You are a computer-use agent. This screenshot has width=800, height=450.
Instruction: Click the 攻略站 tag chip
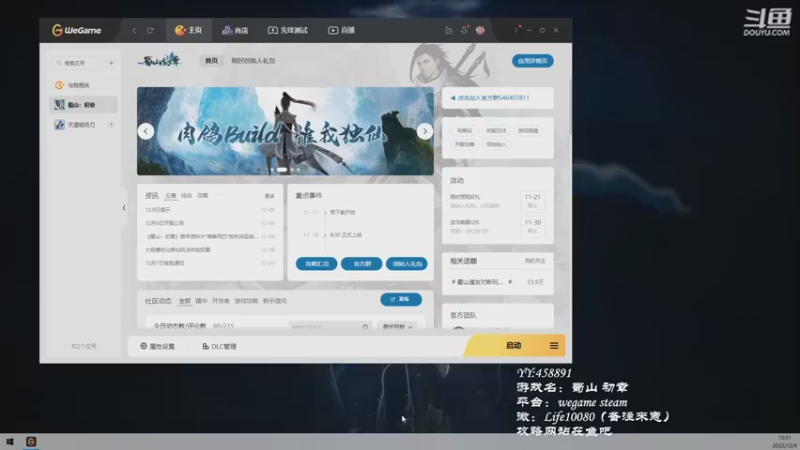pyautogui.click(x=464, y=131)
